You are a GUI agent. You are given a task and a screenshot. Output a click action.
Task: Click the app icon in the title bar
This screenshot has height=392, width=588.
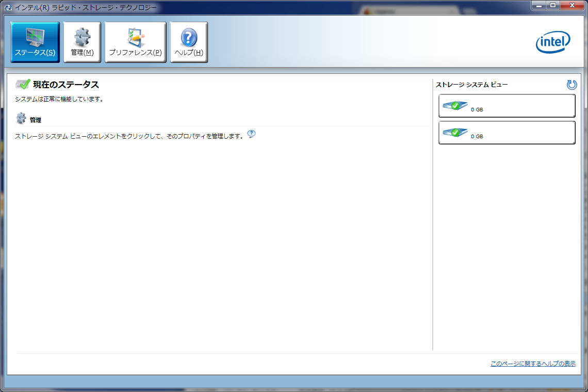pos(8,7)
